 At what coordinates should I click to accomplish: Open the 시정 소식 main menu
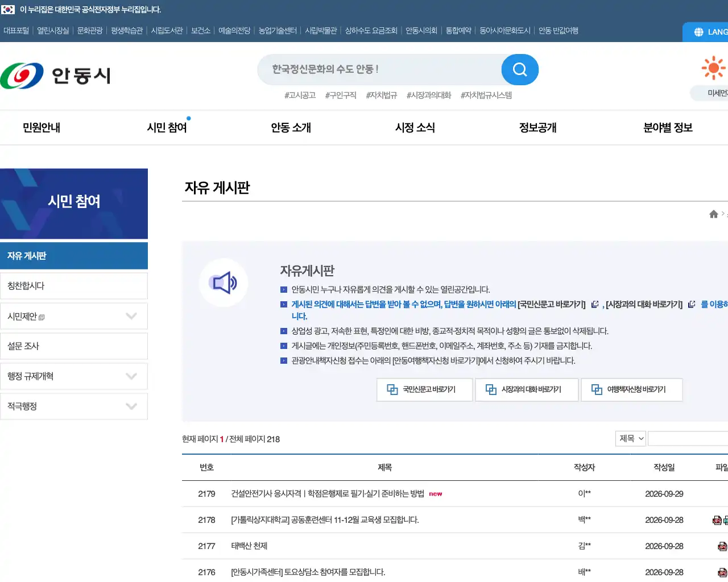click(x=415, y=128)
